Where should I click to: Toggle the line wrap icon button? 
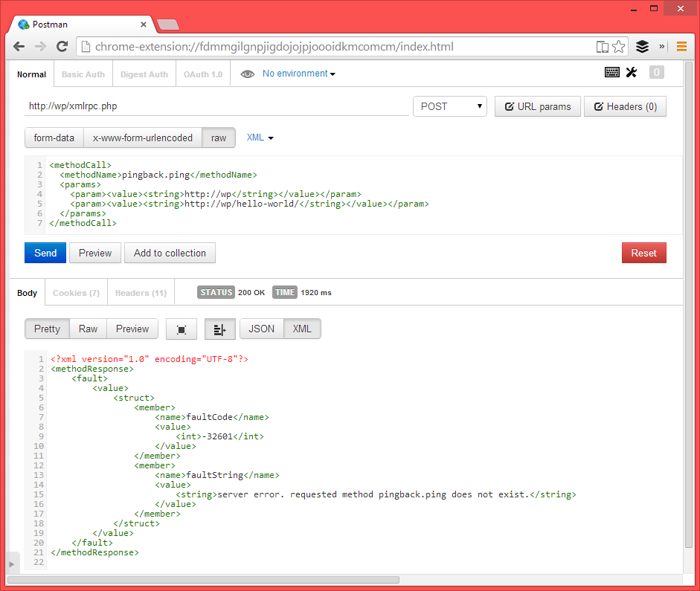point(219,329)
